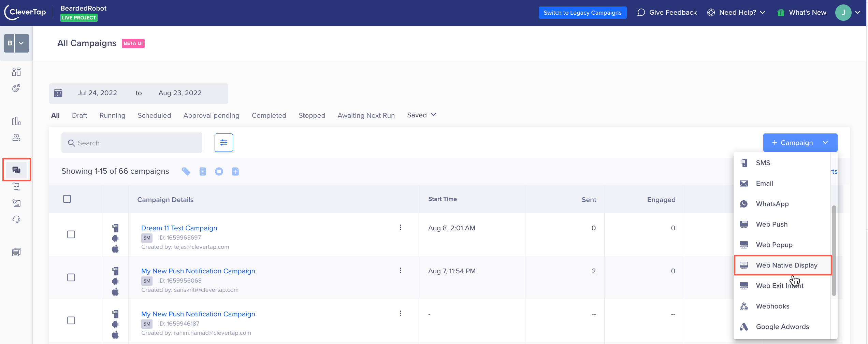Click the Email envelope icon in the menu
868x344 pixels.
(x=744, y=184)
